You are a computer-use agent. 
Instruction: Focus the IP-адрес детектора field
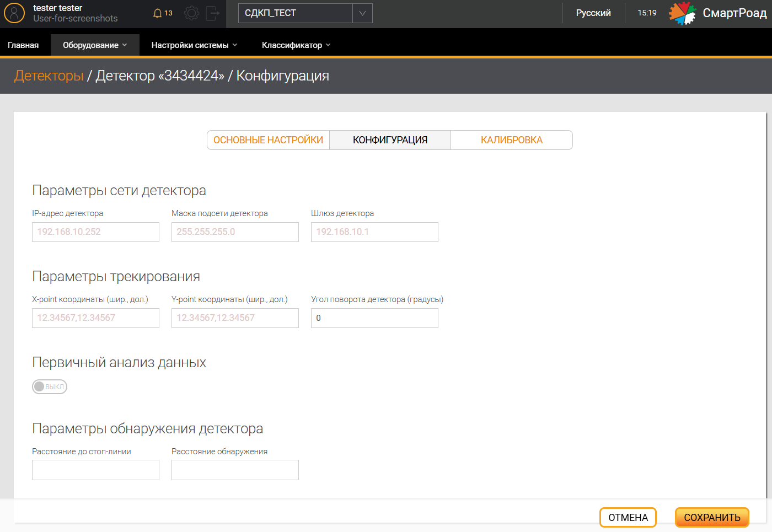pyautogui.click(x=95, y=232)
